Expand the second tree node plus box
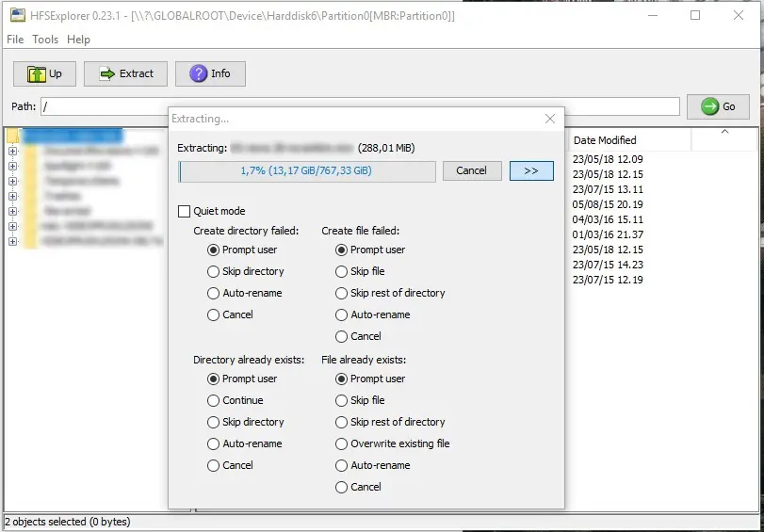Screen dimensions: 764x532 click(13, 166)
